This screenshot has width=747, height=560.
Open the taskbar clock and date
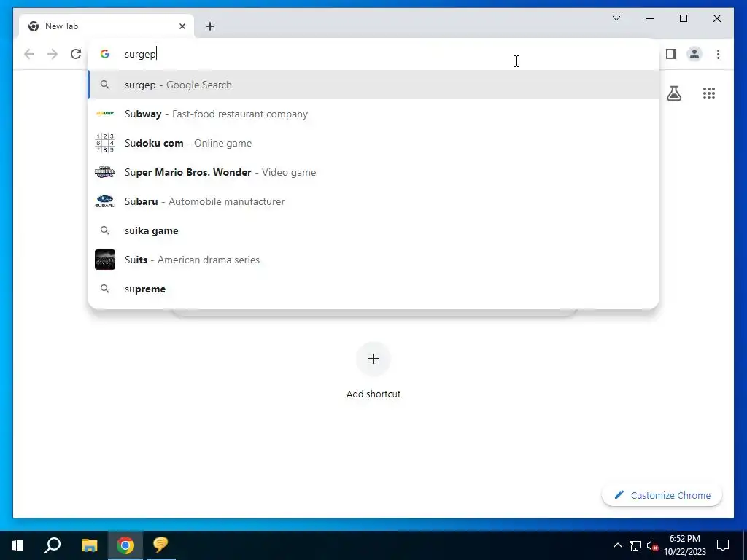(x=684, y=545)
